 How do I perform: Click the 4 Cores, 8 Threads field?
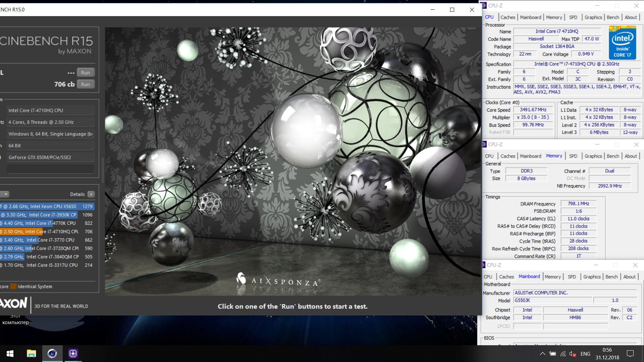click(x=50, y=122)
